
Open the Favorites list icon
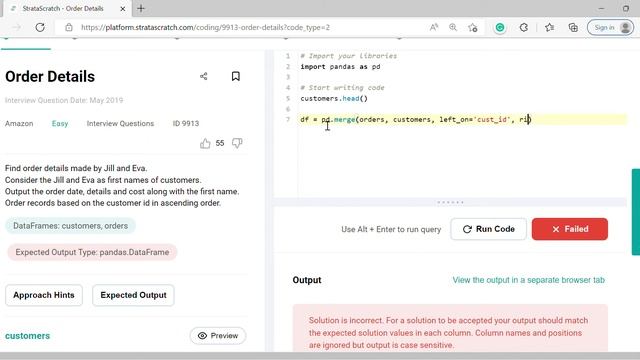(x=549, y=27)
